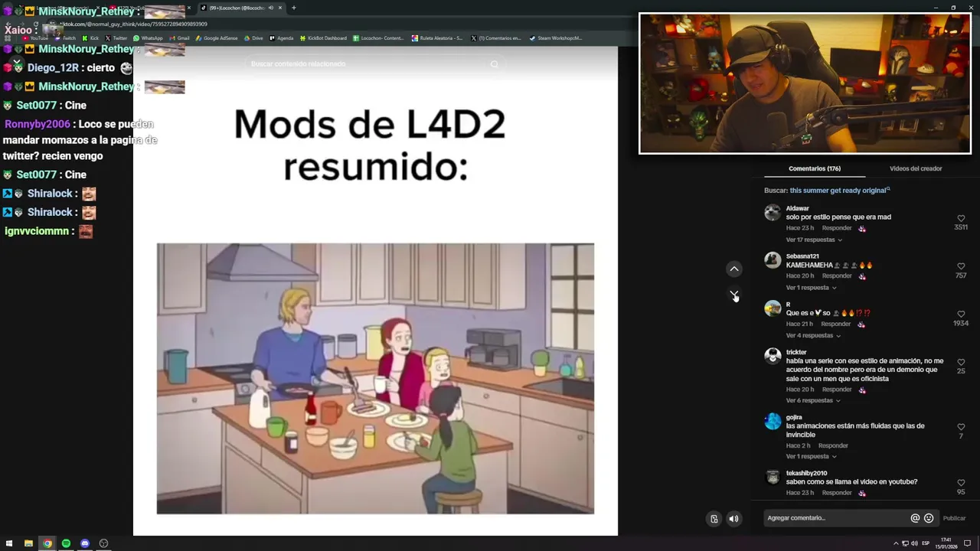Mute the TikTok video with the speaker button
Viewport: 980px width, 551px height.
[733, 519]
